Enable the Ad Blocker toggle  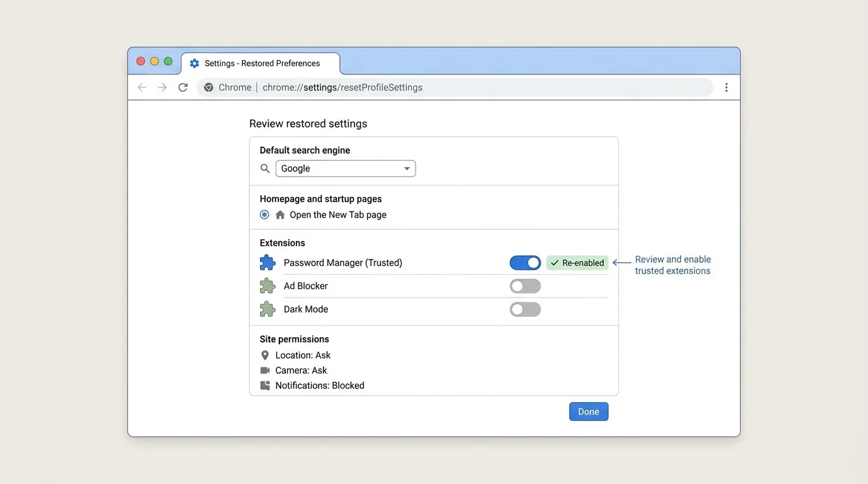click(525, 286)
